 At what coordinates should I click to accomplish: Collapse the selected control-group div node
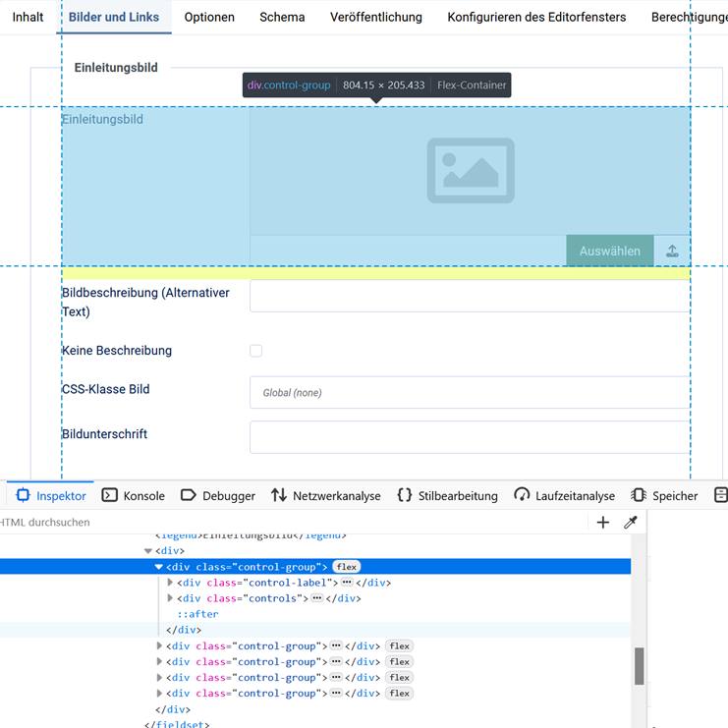pos(159,567)
